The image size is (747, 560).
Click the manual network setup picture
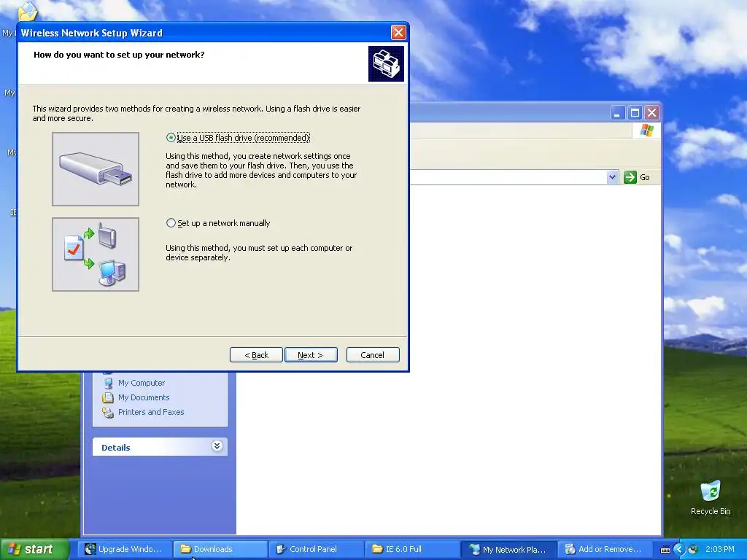pos(96,254)
